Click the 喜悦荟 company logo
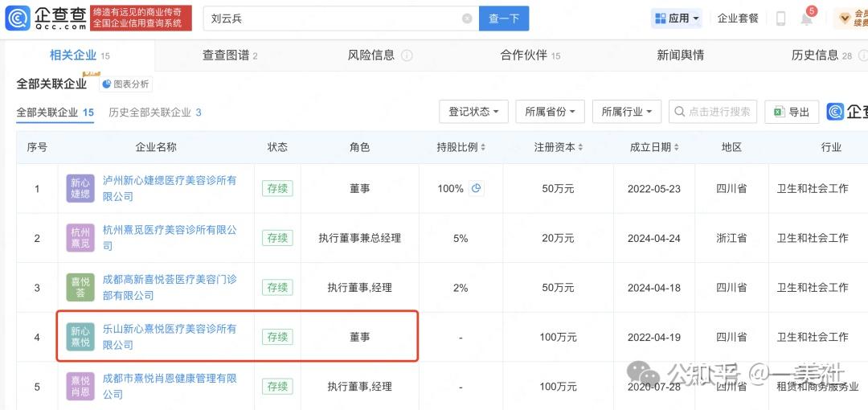The width and height of the screenshot is (868, 410). click(x=80, y=288)
